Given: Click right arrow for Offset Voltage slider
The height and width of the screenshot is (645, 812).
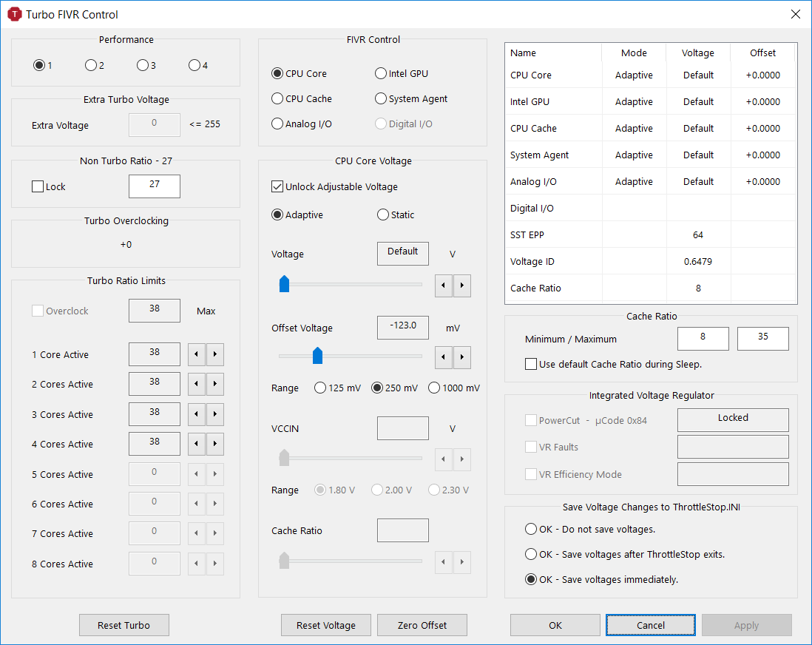Looking at the screenshot, I should click(462, 358).
